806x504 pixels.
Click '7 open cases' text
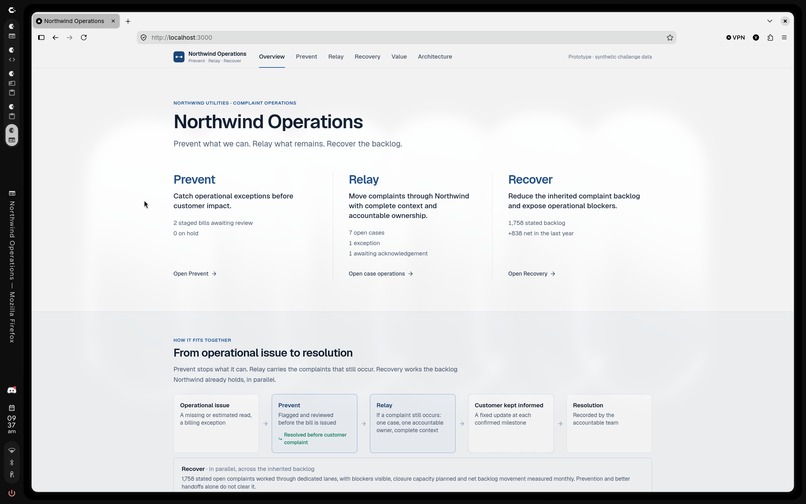[367, 232]
